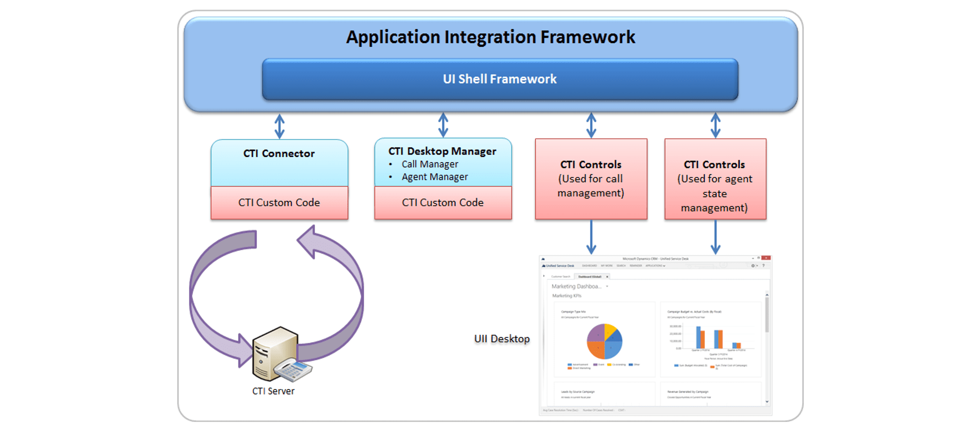
Task: Click the Call Manager bullet item
Action: [430, 164]
